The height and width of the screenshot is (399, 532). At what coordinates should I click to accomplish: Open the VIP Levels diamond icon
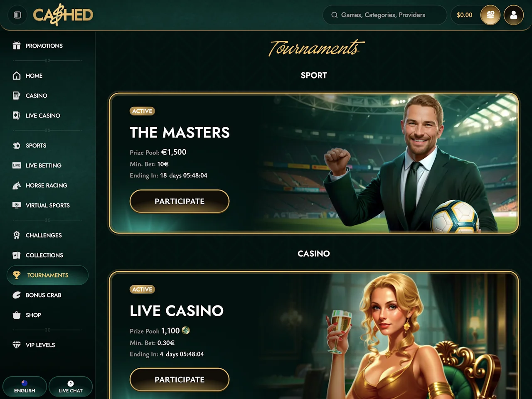(17, 345)
